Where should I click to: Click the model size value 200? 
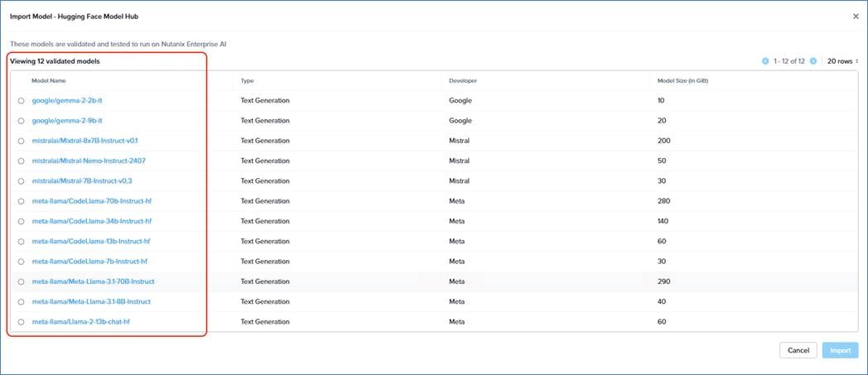663,141
